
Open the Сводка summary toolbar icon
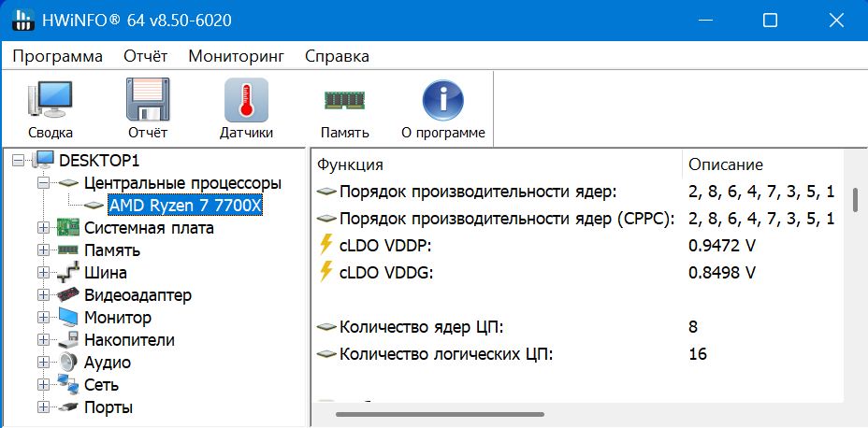(x=51, y=100)
